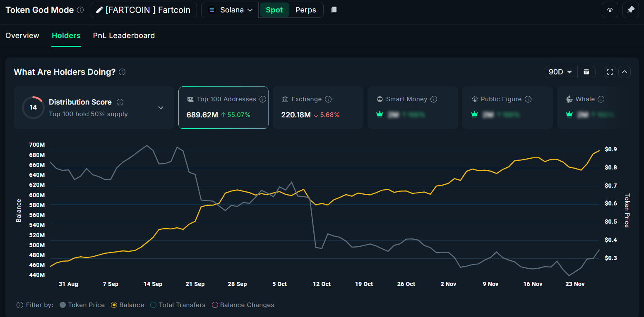Open the Overview section
The height and width of the screenshot is (317, 644).
(x=22, y=36)
